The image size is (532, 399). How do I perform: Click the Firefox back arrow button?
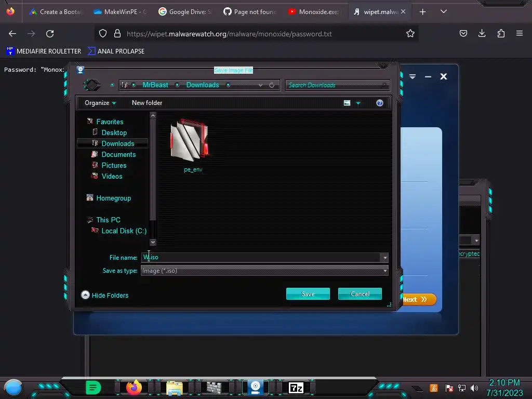pos(12,34)
